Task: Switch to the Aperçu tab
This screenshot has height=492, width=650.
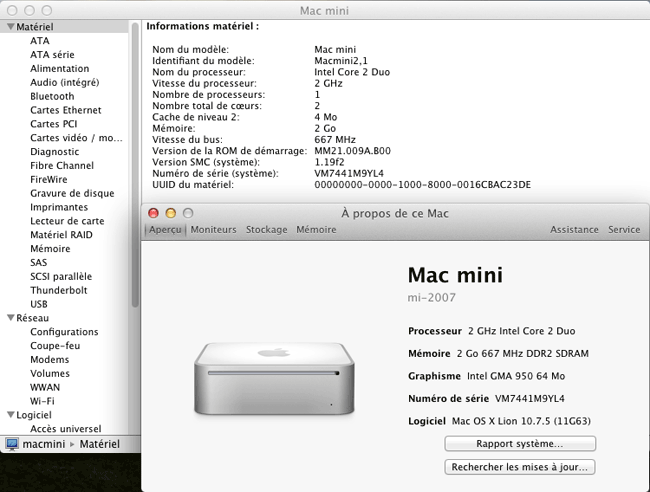Action: pyautogui.click(x=165, y=230)
